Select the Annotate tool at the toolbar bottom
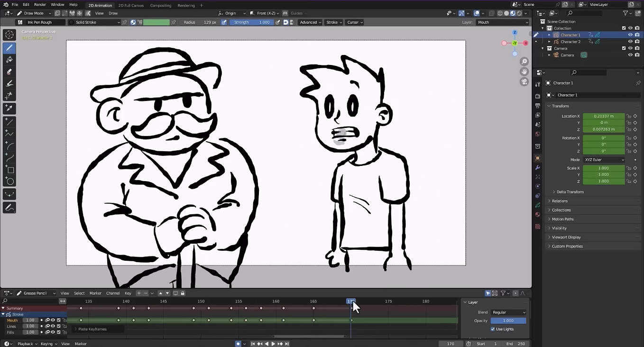The width and height of the screenshot is (644, 347). click(9, 207)
